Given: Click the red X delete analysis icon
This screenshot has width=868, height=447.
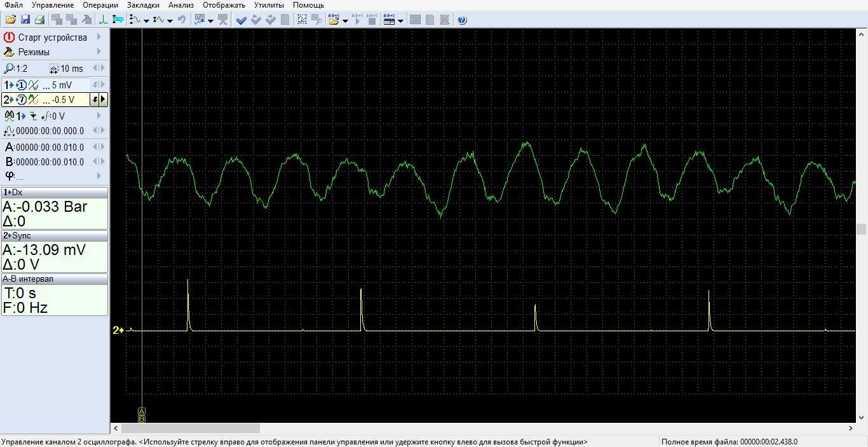Looking at the screenshot, I should (222, 20).
